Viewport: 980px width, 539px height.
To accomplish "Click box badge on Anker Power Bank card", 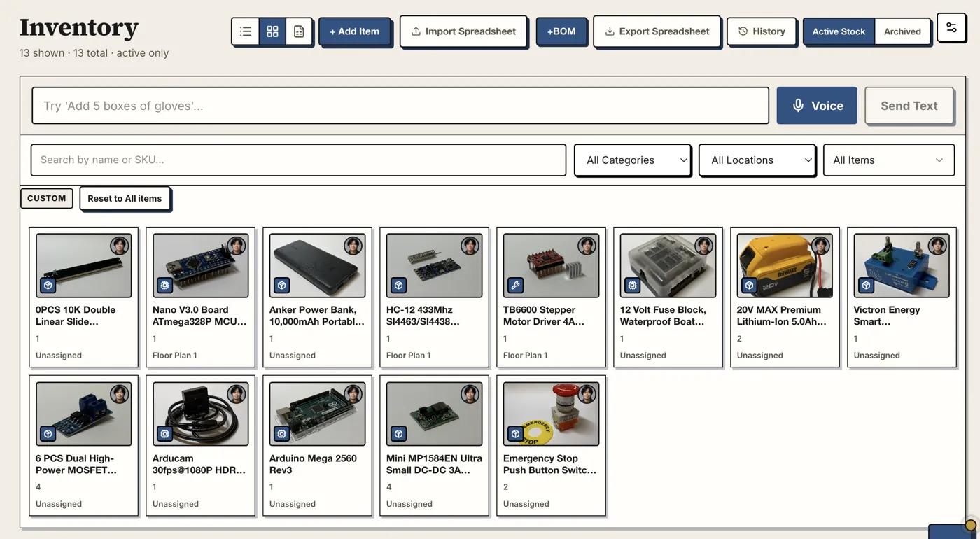I will click(281, 285).
